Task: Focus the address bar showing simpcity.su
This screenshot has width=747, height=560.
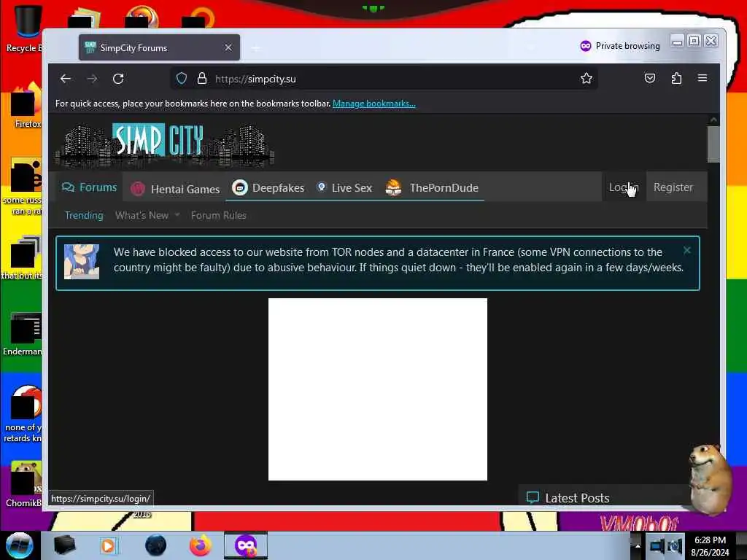Action: point(384,79)
